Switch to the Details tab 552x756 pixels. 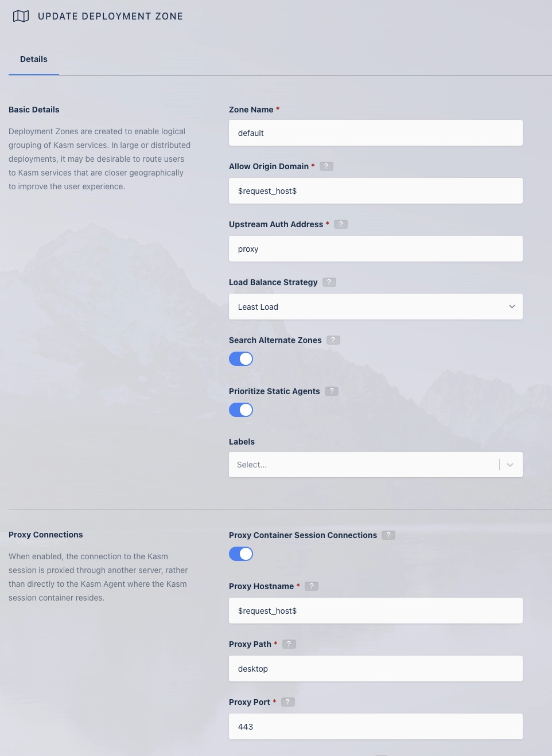pyautogui.click(x=34, y=59)
